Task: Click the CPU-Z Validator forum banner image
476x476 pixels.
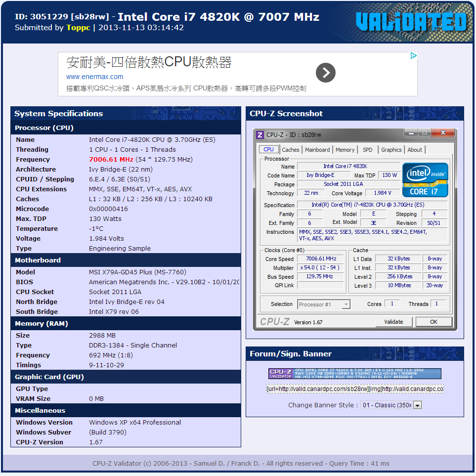Action: click(354, 373)
